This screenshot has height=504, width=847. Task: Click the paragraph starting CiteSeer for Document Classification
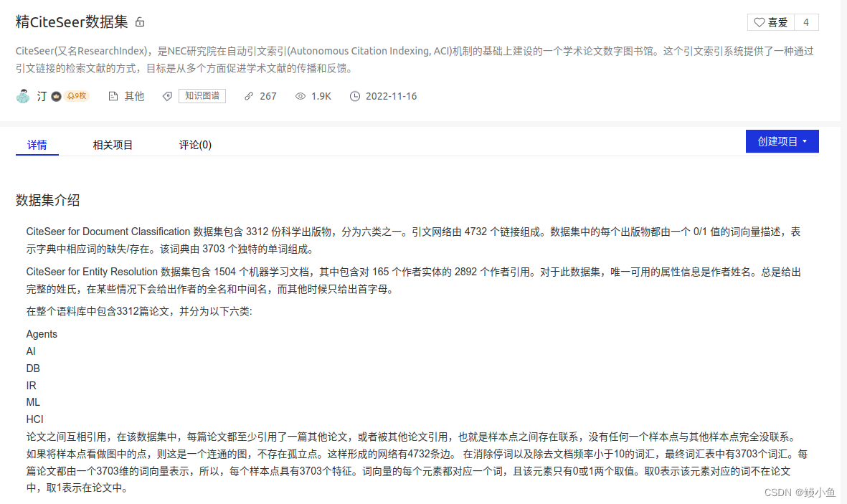[413, 240]
